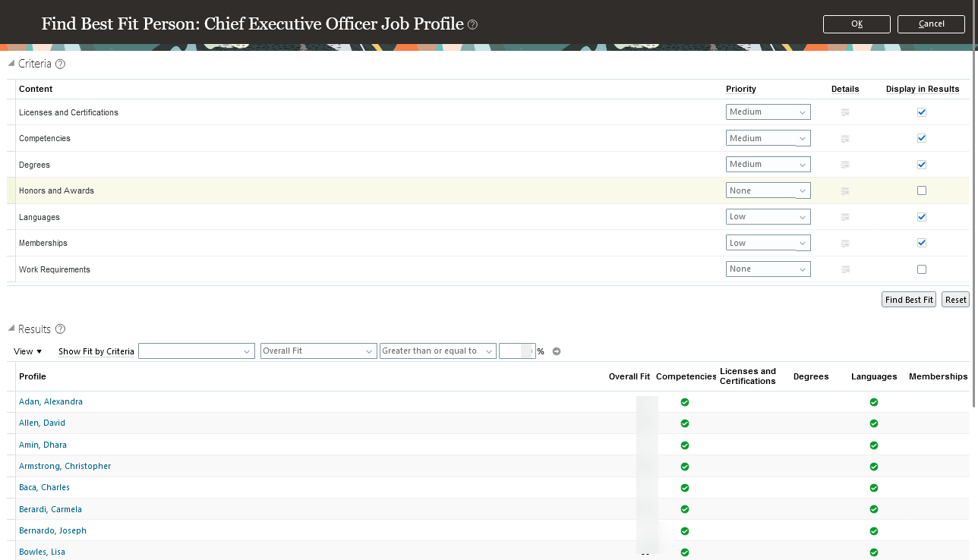Click Competencies check mark for Adan, Alexandra
This screenshot has width=978, height=560.
point(685,402)
